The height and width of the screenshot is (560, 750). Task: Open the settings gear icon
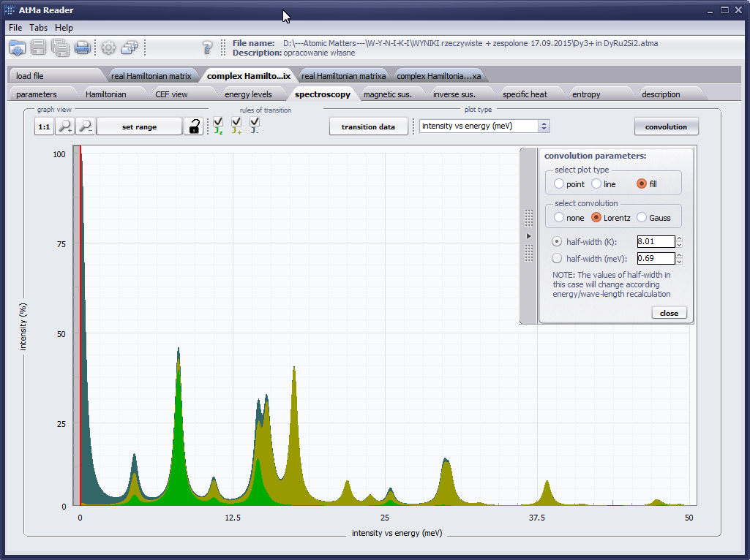[107, 48]
